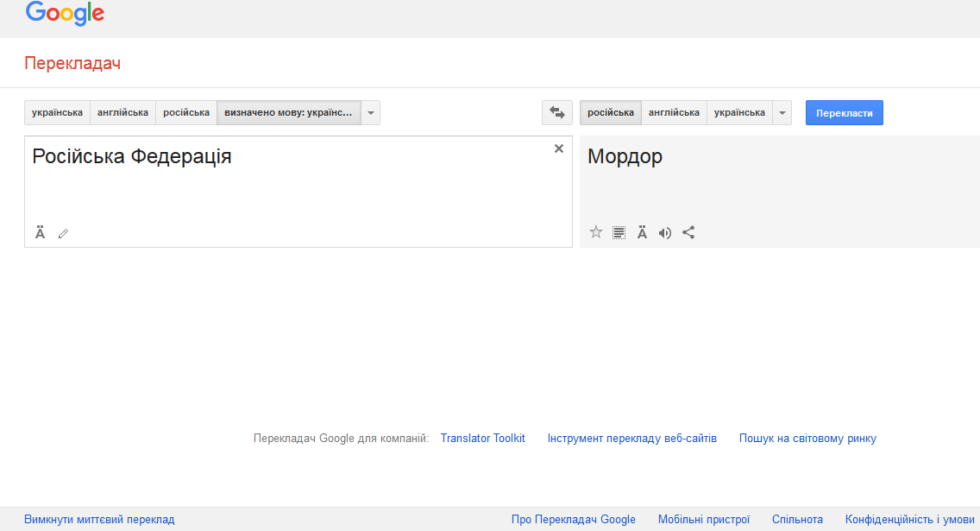Click the translated word Мордор
The height and width of the screenshot is (531, 980).
tap(625, 156)
